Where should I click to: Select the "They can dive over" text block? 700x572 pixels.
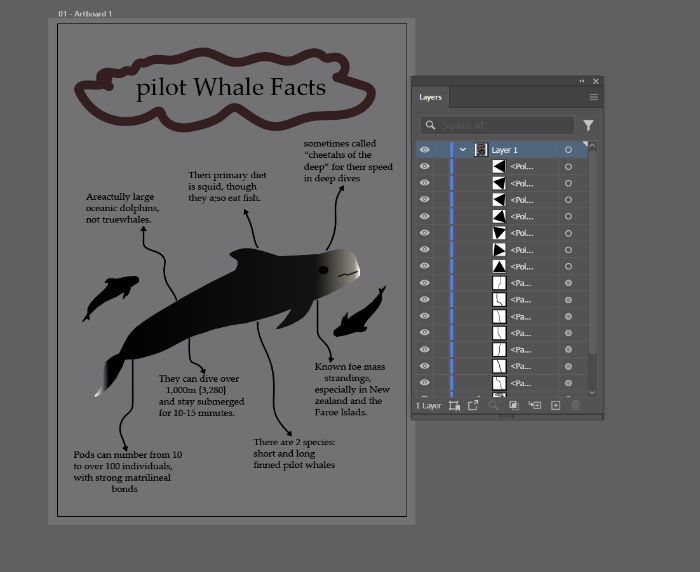(201, 396)
